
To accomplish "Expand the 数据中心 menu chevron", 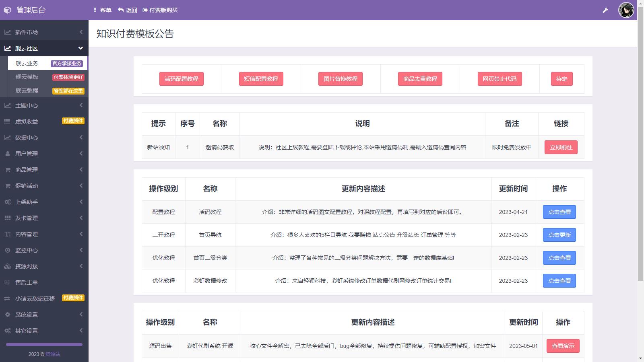I will click(x=81, y=138).
